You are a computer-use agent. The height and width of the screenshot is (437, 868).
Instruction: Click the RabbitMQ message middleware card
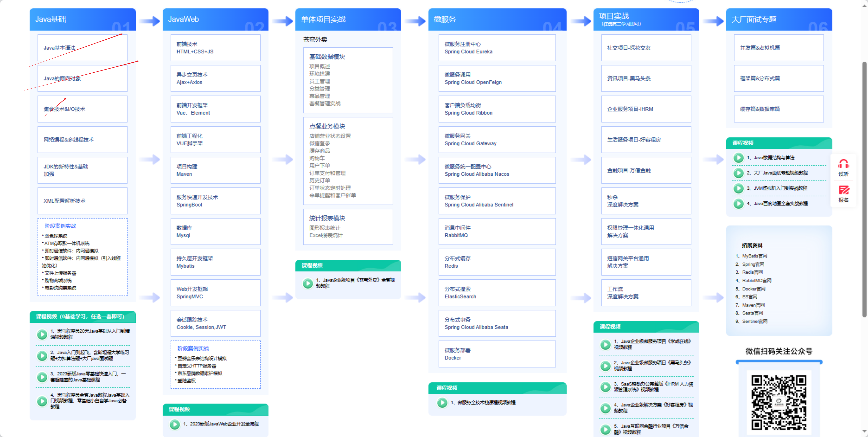coord(497,232)
